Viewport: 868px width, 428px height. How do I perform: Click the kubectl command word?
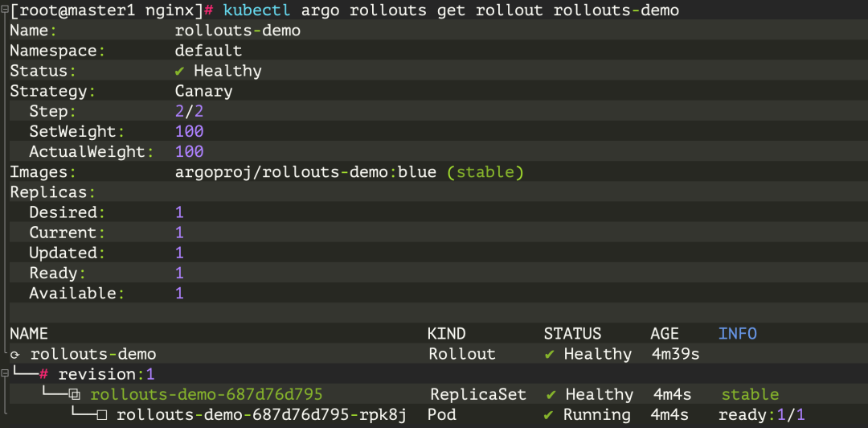tap(257, 10)
